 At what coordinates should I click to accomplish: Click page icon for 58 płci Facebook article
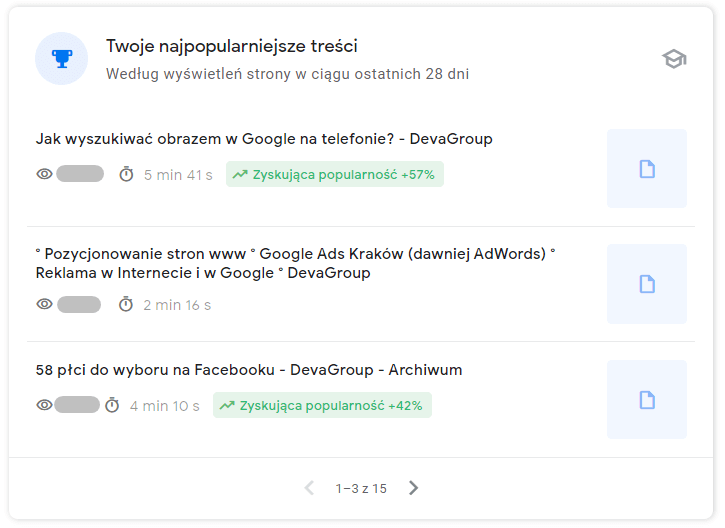pos(646,400)
